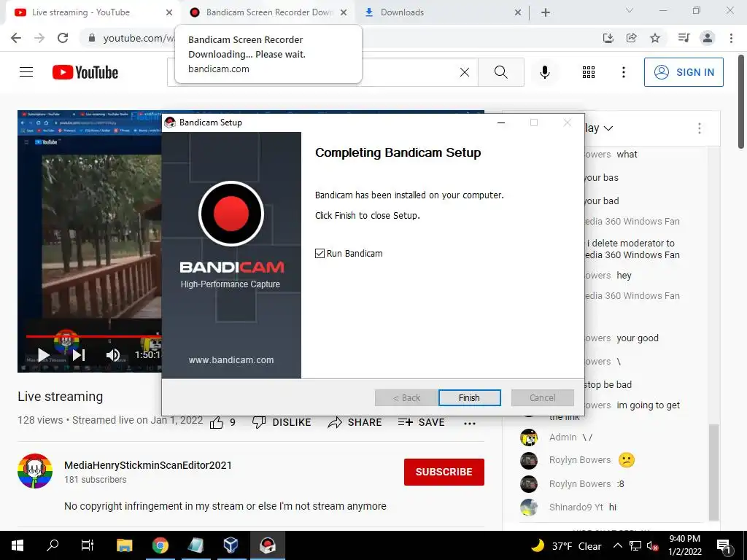This screenshot has height=560, width=747.
Task: Click SAVE to playlist
Action: [421, 422]
